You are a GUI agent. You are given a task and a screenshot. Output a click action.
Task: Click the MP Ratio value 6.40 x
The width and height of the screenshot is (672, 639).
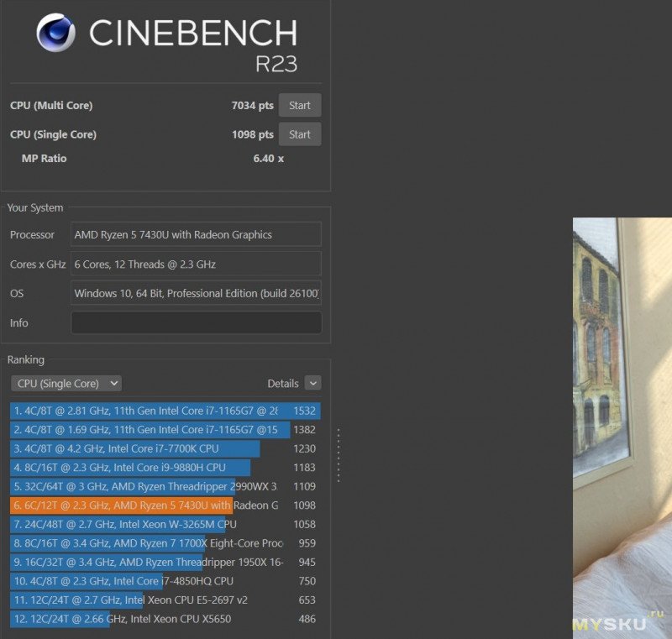(268, 159)
